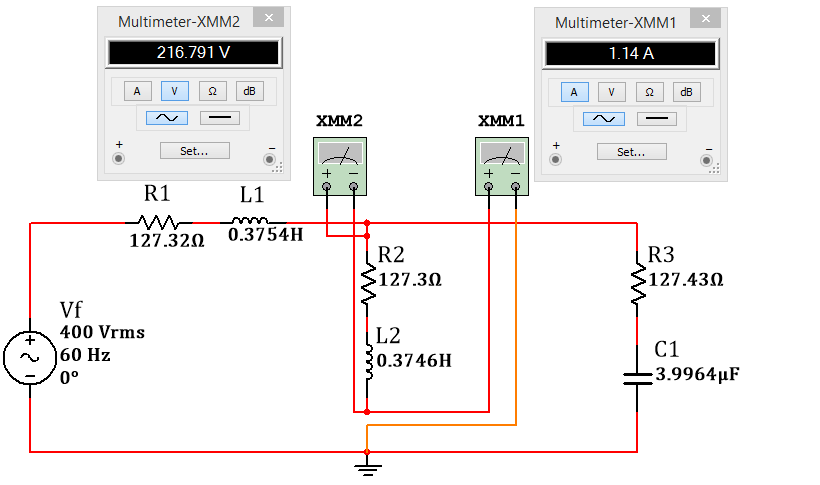Click the 400 Vrms source label
The height and width of the screenshot is (485, 820).
[102, 332]
